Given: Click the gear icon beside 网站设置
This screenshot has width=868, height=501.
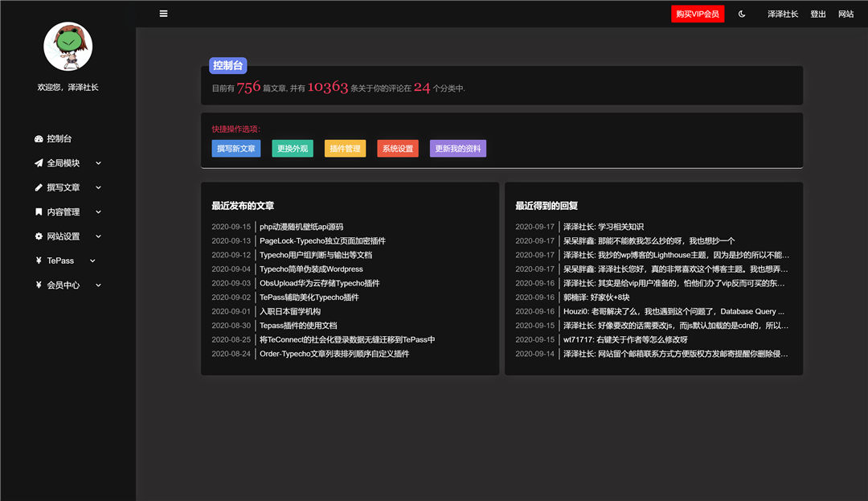Looking at the screenshot, I should pos(39,236).
